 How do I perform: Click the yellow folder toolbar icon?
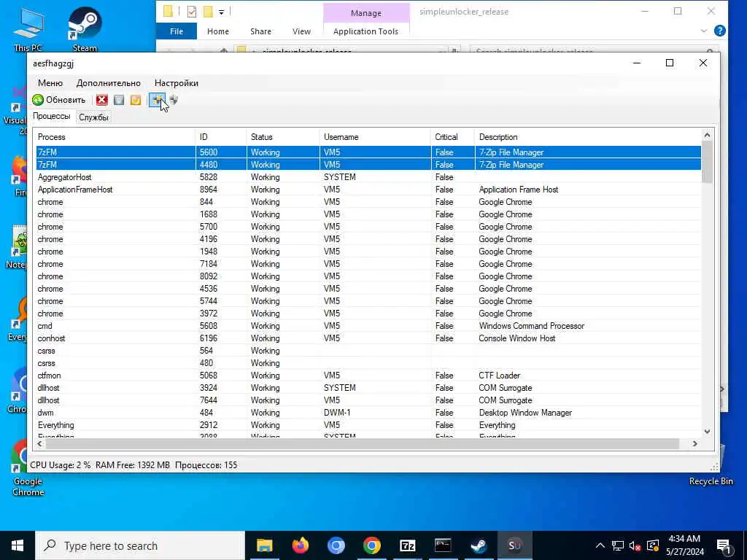[136, 100]
